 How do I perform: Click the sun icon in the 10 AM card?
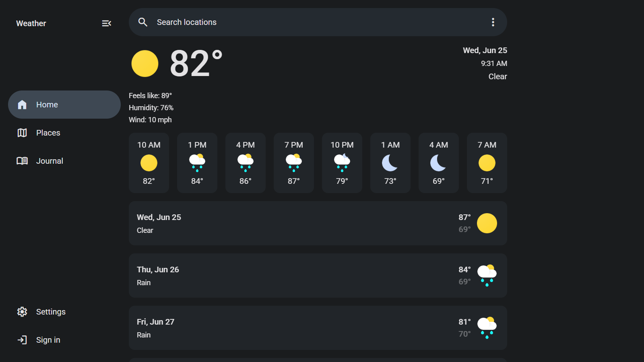pos(149,163)
